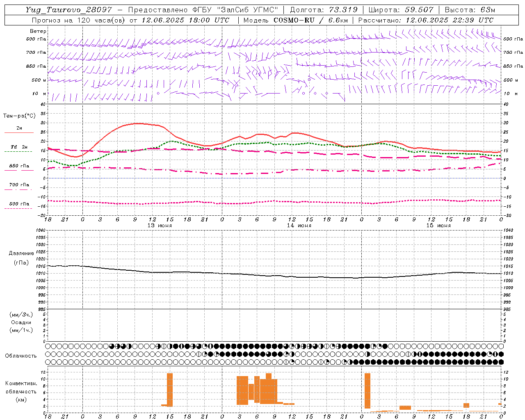Viewport: 525px width, 420px height.
Task: Click the station title Yug_Taurovo_28097
Action: coord(68,10)
